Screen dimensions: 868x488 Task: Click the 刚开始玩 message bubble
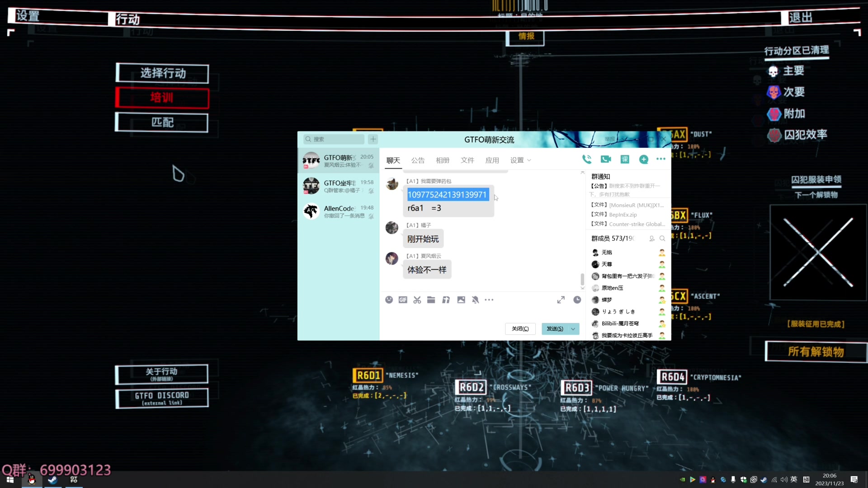pos(423,239)
